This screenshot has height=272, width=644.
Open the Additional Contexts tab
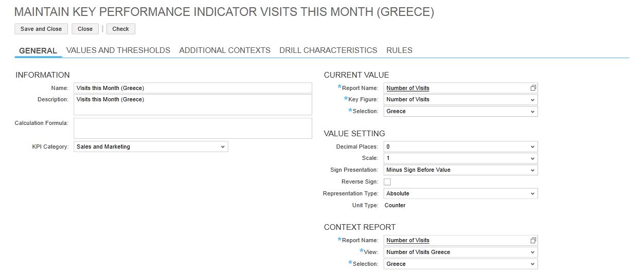(225, 50)
